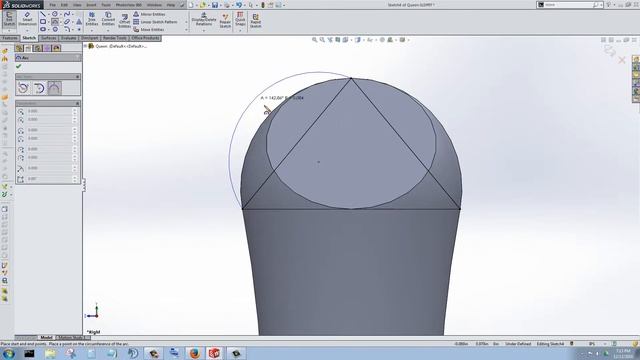Image resolution: width=640 pixels, height=360 pixels.
Task: Expand the Smart Dimension dropdown arrow
Action: point(27,30)
